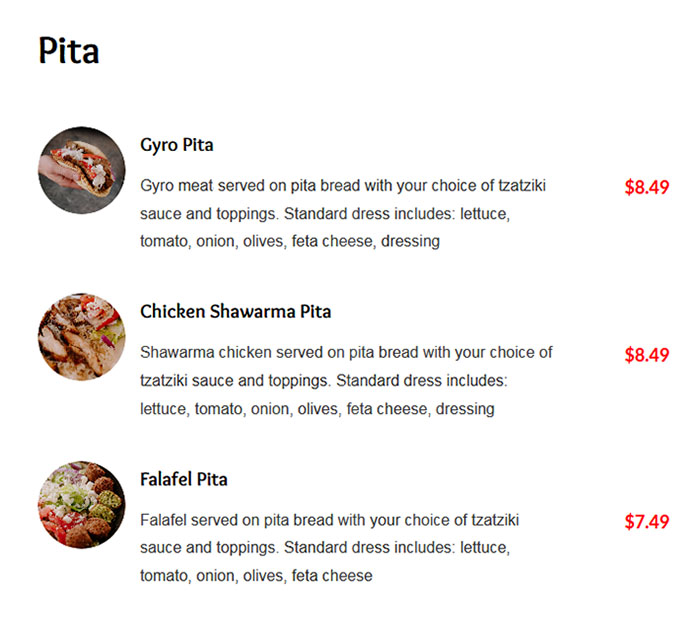The width and height of the screenshot is (700, 631).
Task: Click the Falafel Pita item name
Action: [x=184, y=479]
